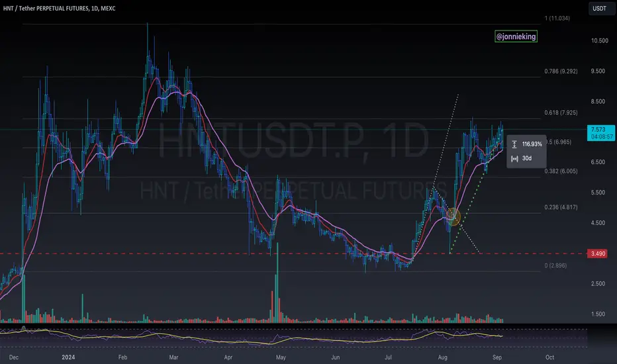Click the 6.500 price axis label
The width and height of the screenshot is (617, 364).
click(598, 162)
